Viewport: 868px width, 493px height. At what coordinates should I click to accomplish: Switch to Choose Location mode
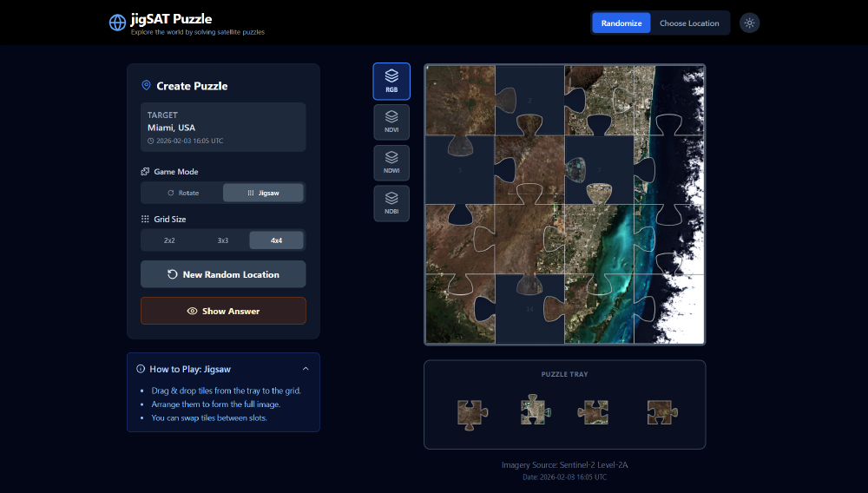(x=689, y=23)
